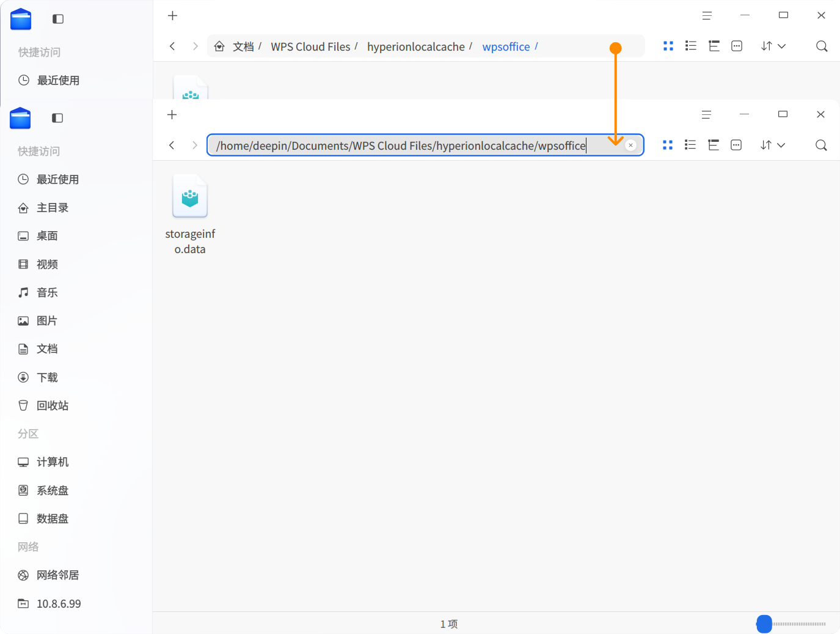Click the home icon in back window breadcrumb
The width and height of the screenshot is (840, 634).
219,46
